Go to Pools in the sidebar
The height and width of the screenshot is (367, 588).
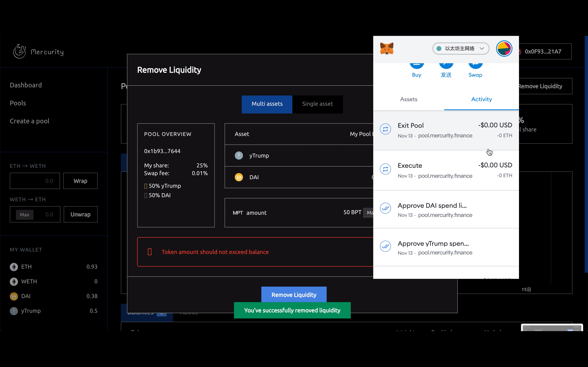point(18,103)
